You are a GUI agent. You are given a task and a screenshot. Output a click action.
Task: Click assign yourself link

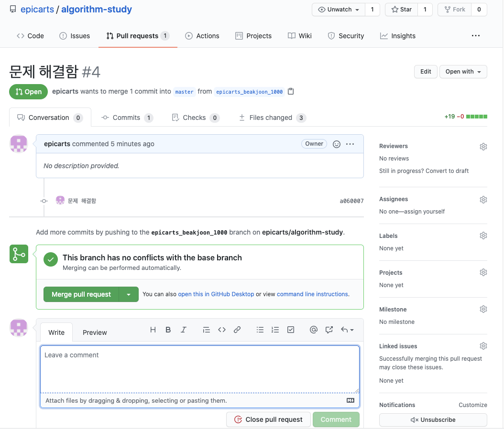click(424, 212)
